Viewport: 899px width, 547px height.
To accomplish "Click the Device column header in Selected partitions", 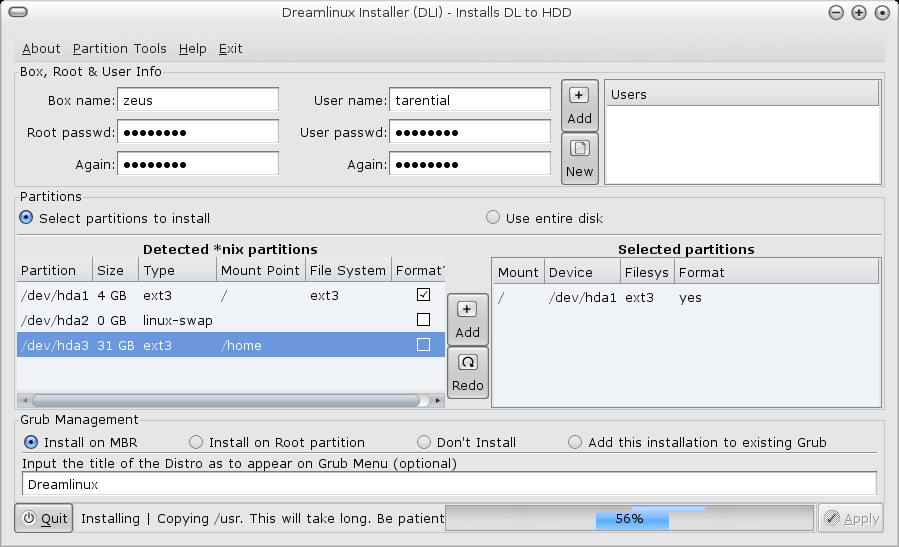I will point(582,272).
